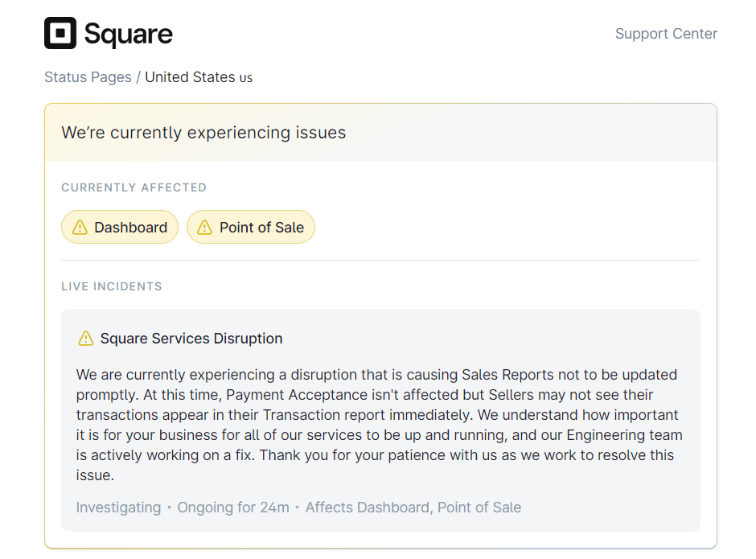This screenshot has height=559, width=756.
Task: Click the 'We're currently experiencing issues' banner
Action: coord(203,133)
